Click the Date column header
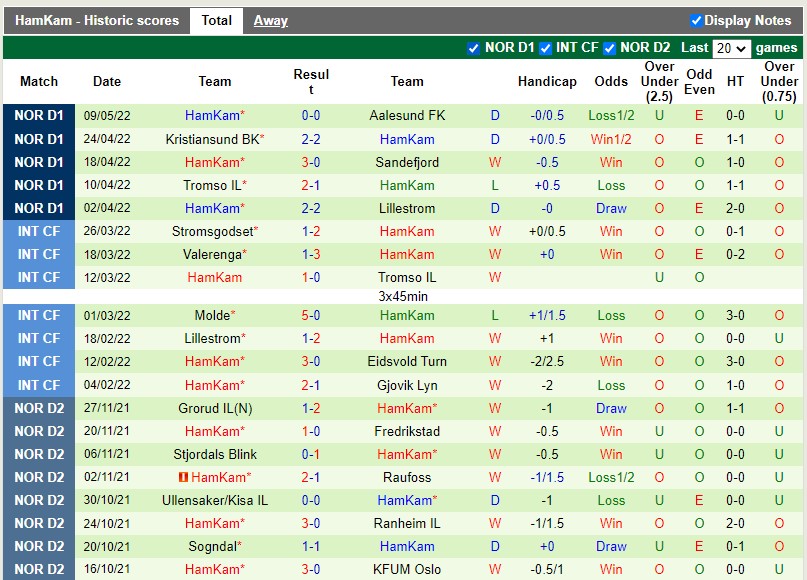 click(107, 81)
